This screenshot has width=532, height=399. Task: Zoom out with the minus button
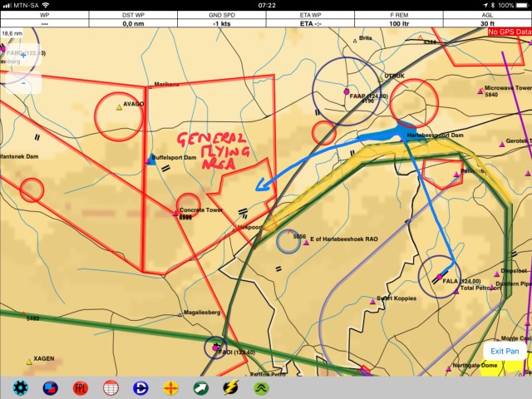pyautogui.click(x=23, y=83)
